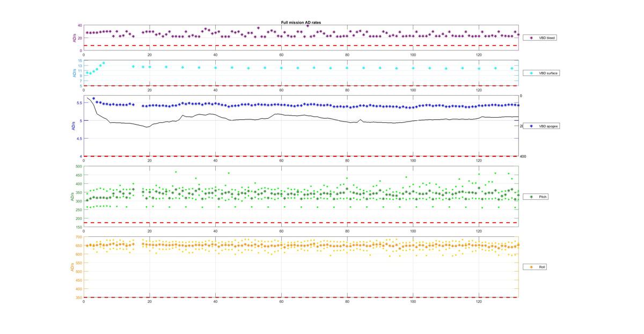Click the "13" tick on the surface plot

point(79,66)
